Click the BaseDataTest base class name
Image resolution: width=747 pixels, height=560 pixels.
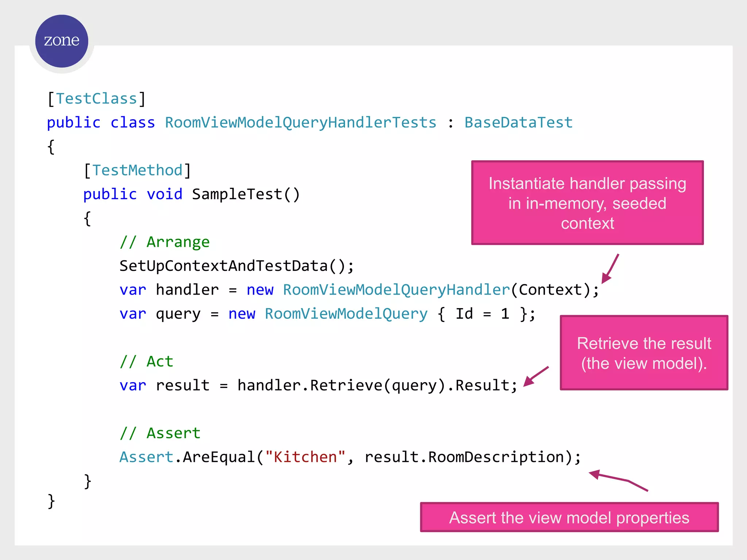point(518,122)
